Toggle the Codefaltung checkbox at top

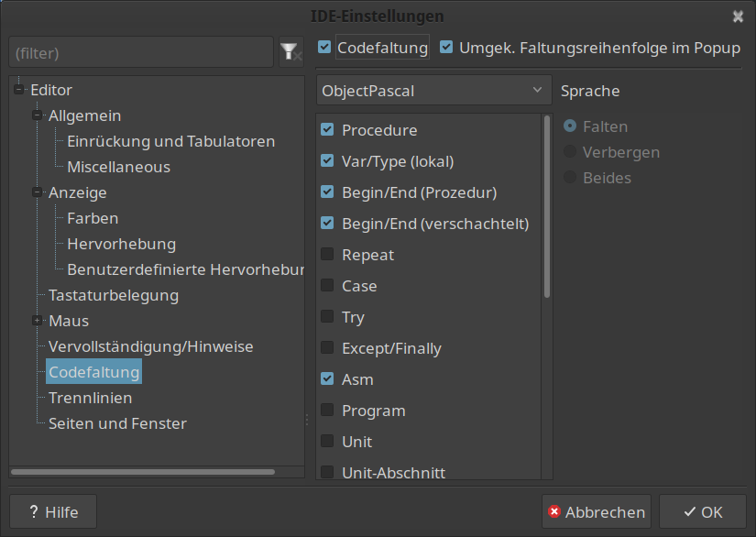pyautogui.click(x=324, y=48)
